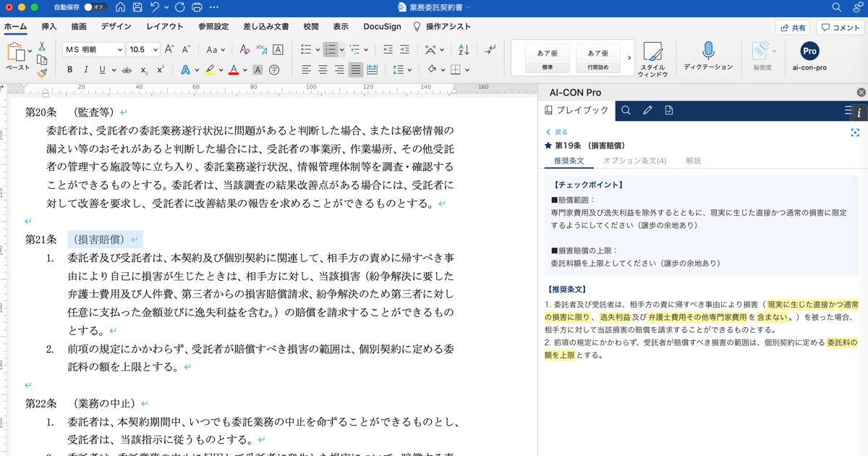This screenshot has width=868, height=456.
Task: Sort text with the A-Z sort icon
Action: (464, 50)
